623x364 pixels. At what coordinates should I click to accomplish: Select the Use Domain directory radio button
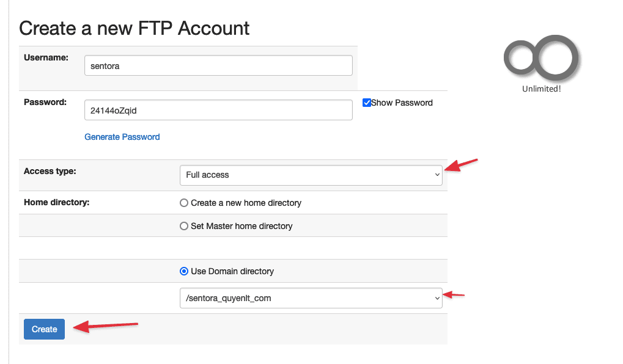(x=184, y=271)
